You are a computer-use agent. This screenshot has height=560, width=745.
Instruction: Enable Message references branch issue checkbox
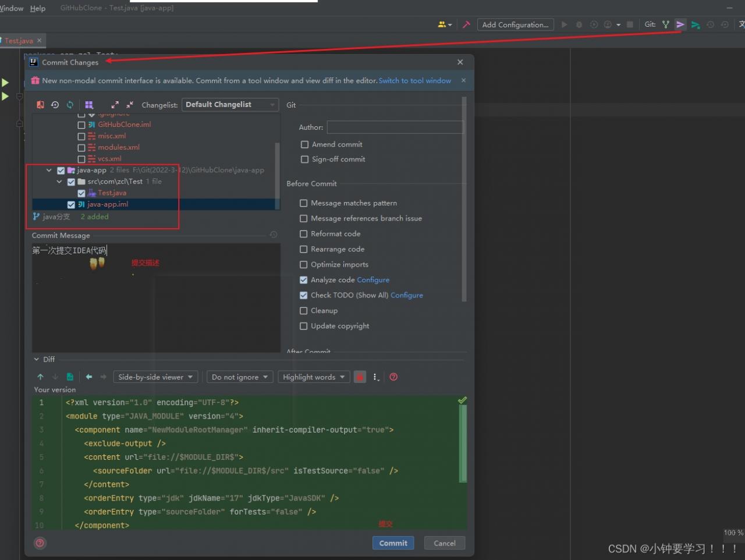coord(303,218)
